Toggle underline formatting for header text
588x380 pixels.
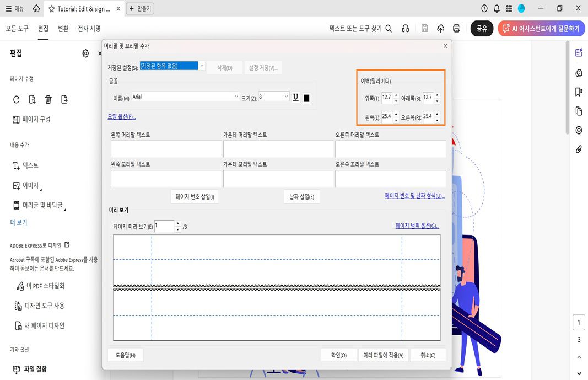295,97
